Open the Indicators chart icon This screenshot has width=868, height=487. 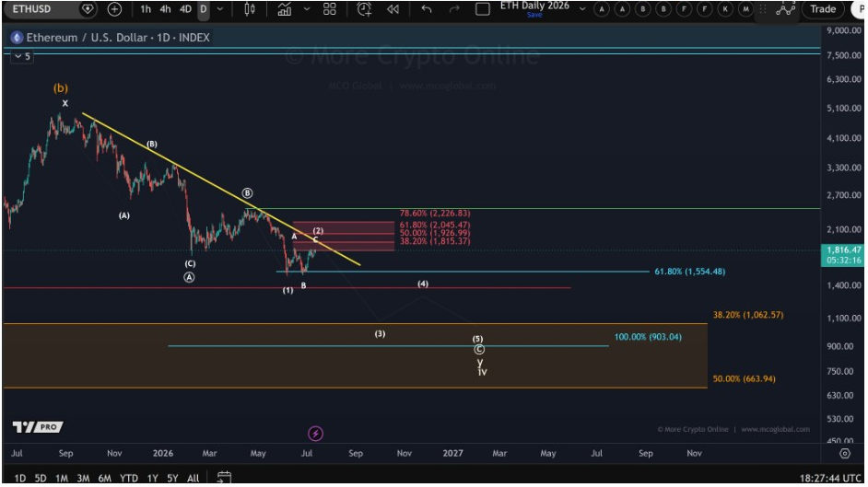pos(284,9)
